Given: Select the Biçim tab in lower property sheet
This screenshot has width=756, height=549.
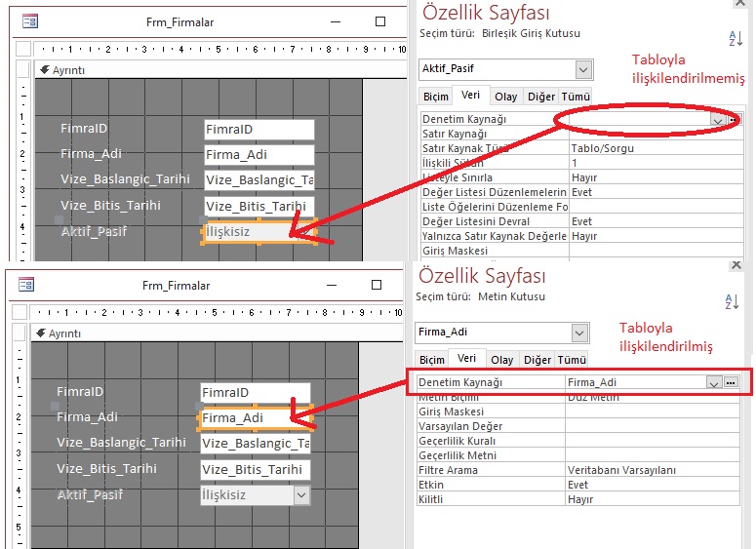Looking at the screenshot, I should click(x=431, y=360).
